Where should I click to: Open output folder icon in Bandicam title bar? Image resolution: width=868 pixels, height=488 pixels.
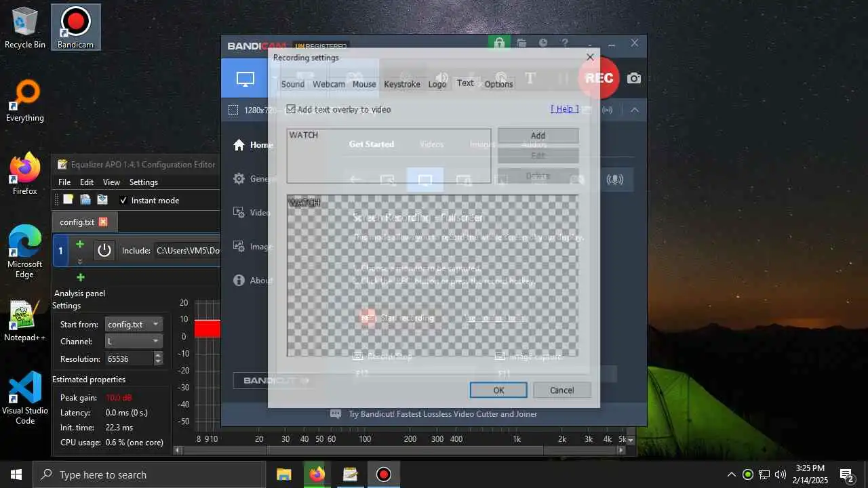point(521,43)
